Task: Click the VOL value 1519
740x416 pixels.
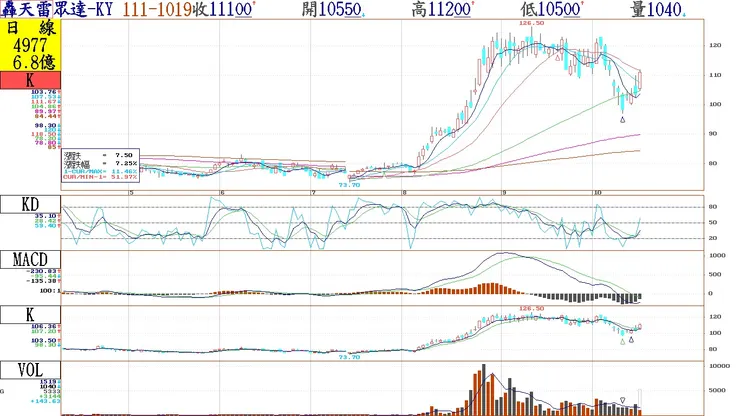Action: click(x=48, y=382)
